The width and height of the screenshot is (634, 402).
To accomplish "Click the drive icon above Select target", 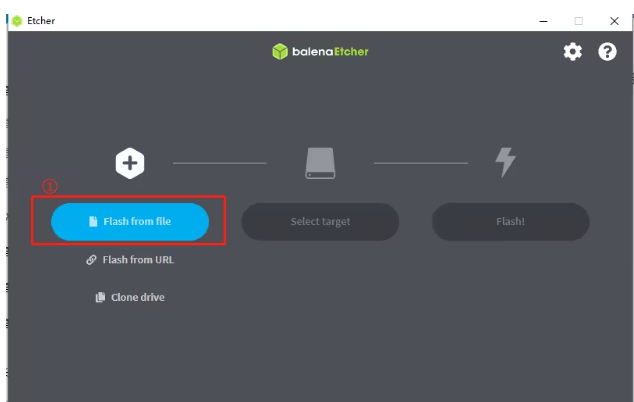I will tap(320, 163).
